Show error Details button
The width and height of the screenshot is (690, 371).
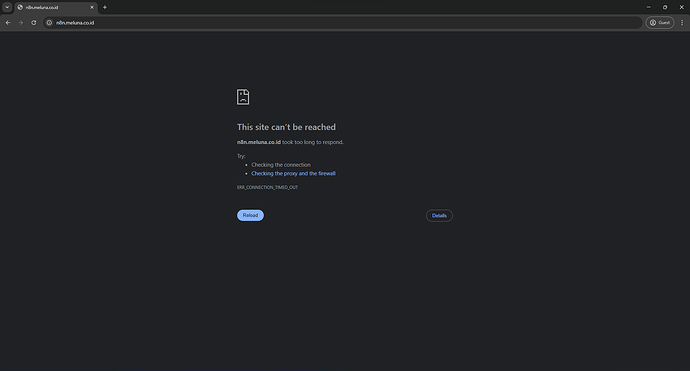click(439, 216)
